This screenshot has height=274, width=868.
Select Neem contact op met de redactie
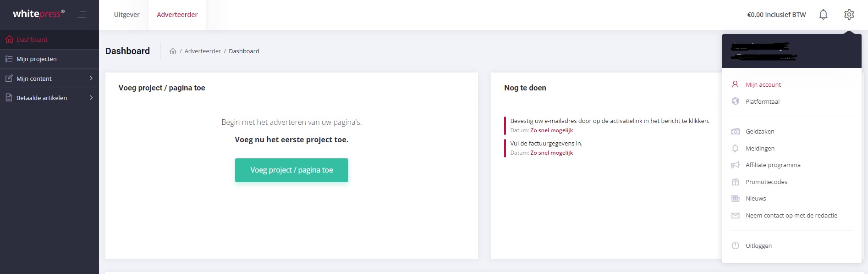(x=791, y=215)
